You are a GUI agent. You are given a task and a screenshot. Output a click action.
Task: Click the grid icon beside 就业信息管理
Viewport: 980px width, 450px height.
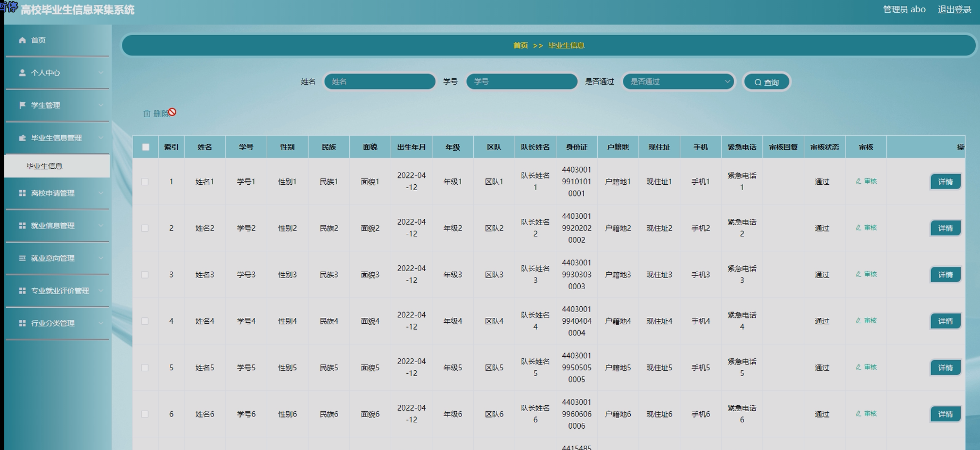22,225
